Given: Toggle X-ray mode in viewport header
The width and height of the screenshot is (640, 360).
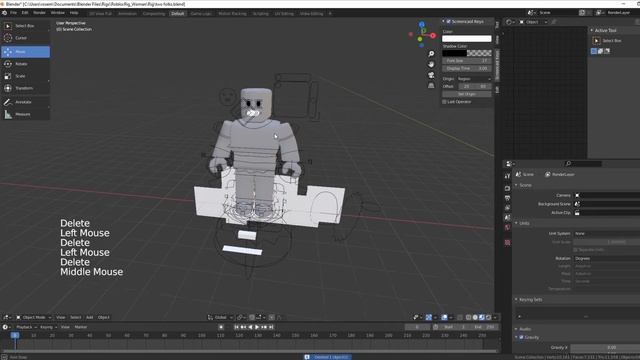Looking at the screenshot, I should tap(460, 318).
